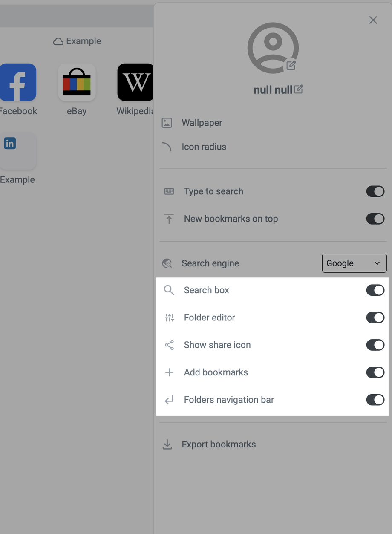Open the Facebook bookmark icon
The height and width of the screenshot is (534, 392).
[x=18, y=82]
